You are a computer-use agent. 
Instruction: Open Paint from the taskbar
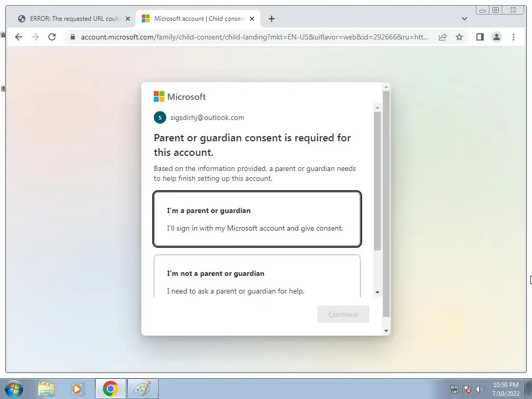click(x=143, y=389)
